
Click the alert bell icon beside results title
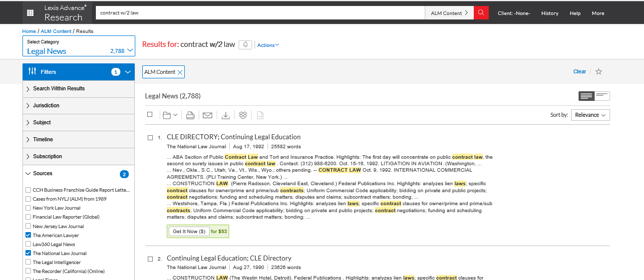point(245,45)
